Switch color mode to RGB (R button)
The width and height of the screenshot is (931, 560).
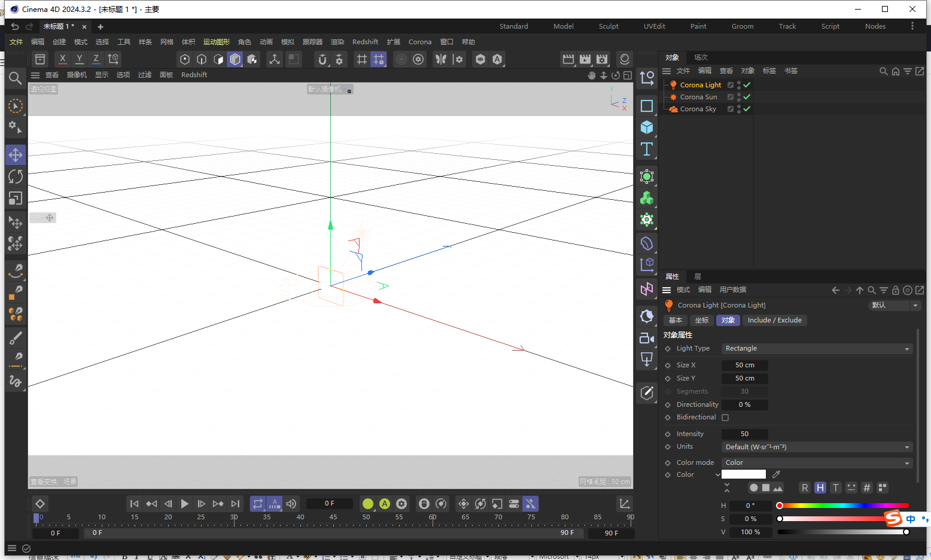pos(805,488)
